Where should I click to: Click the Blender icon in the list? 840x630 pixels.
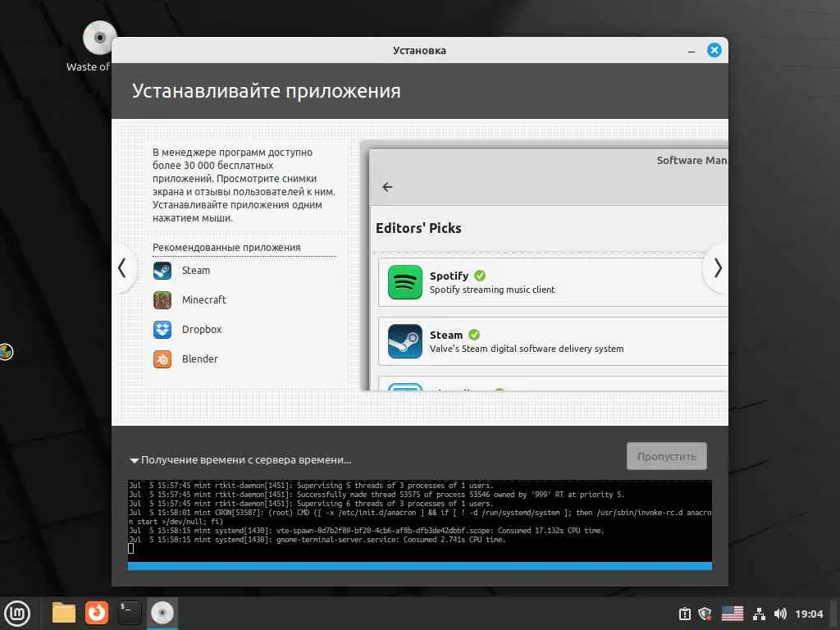click(x=162, y=359)
